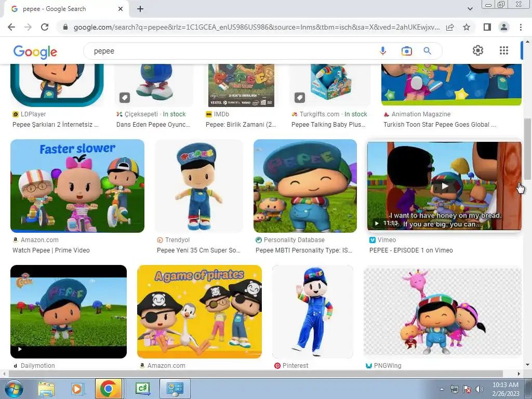
Task: Launch Windows Media Player from taskbar
Action: point(77,389)
